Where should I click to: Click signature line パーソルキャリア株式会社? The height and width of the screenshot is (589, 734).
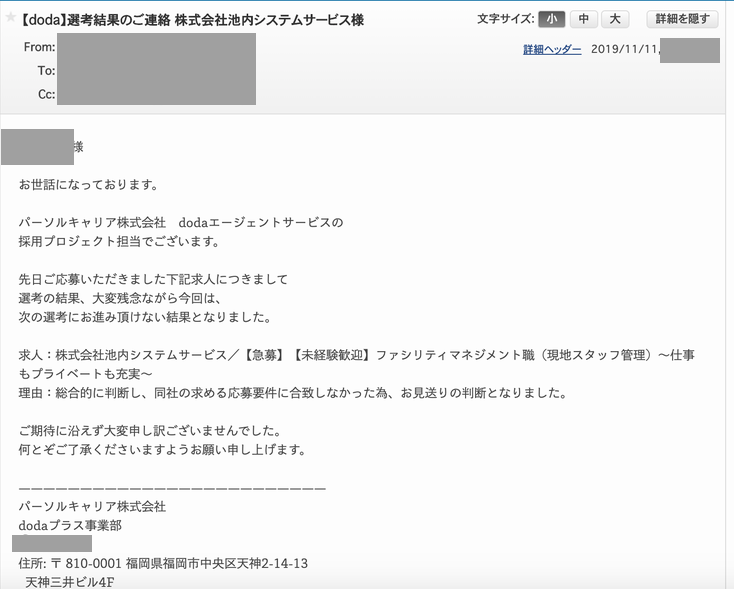[x=93, y=507]
